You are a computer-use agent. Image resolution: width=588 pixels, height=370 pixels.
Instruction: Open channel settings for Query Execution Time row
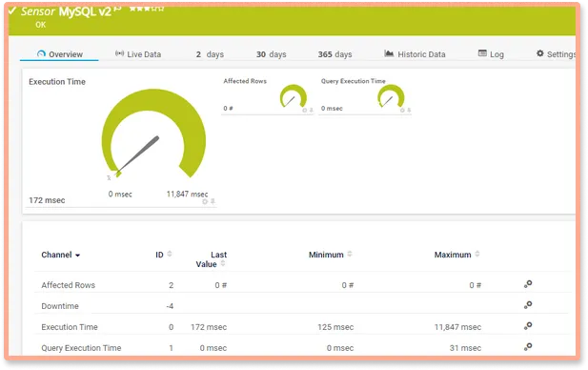pyautogui.click(x=528, y=347)
